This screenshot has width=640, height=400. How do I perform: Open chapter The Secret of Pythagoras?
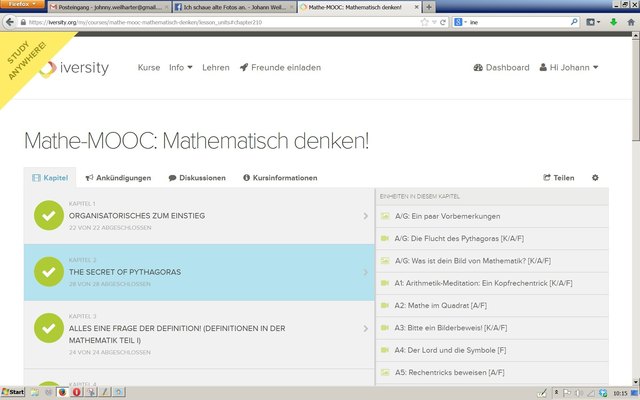click(x=199, y=272)
